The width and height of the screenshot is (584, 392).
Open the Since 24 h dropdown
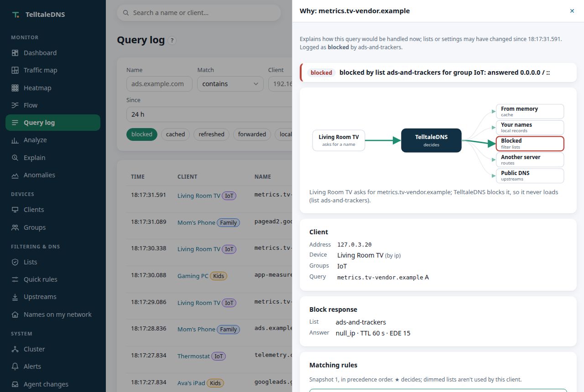click(209, 114)
